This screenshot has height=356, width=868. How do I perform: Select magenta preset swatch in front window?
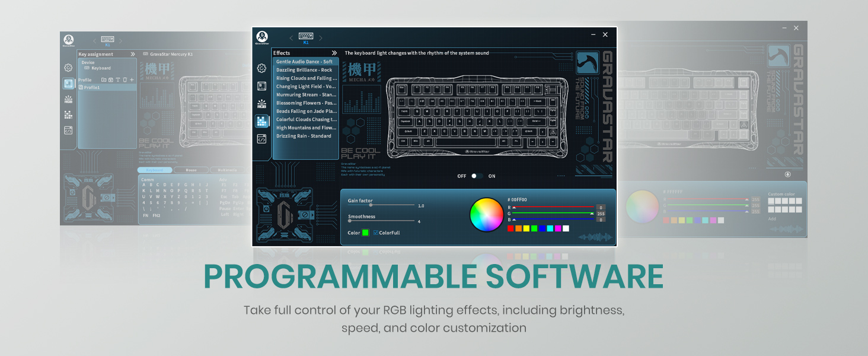pyautogui.click(x=558, y=228)
